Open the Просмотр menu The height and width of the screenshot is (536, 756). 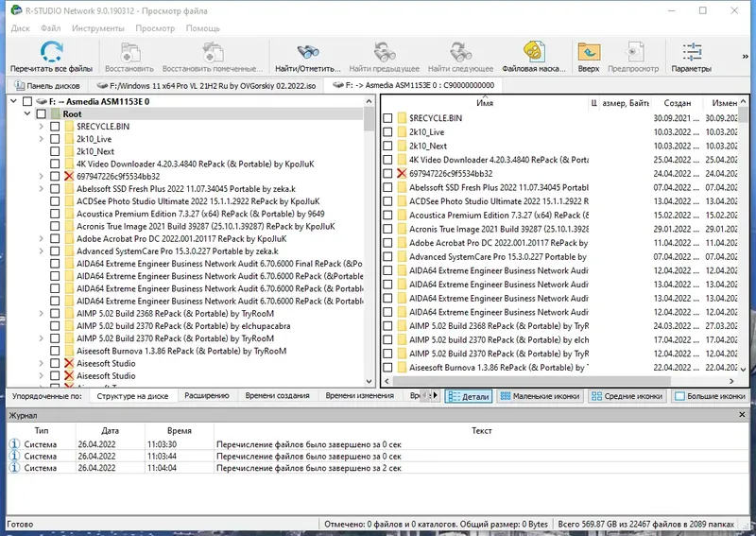point(155,28)
